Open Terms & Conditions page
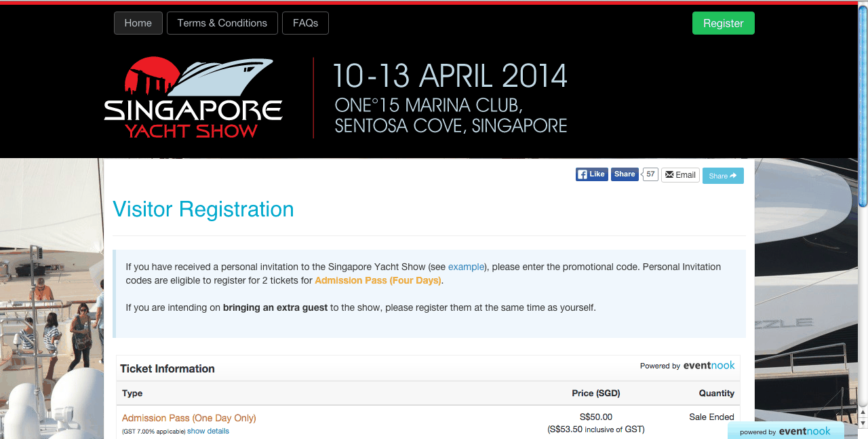 (222, 23)
